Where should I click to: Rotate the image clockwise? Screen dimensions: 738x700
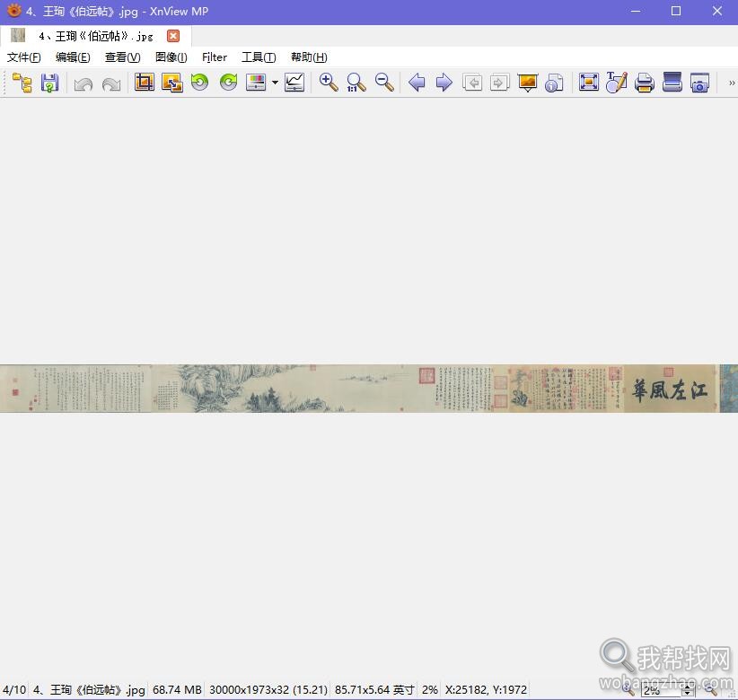point(228,83)
